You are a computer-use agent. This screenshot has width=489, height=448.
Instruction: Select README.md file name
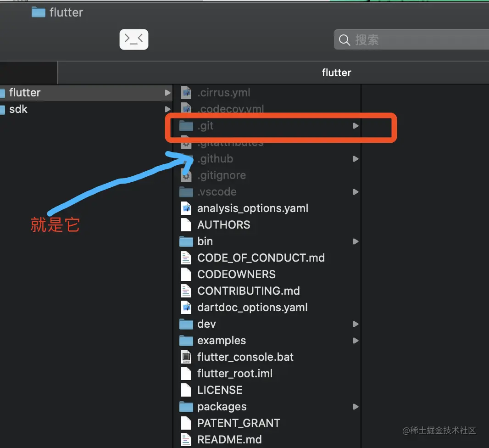(x=229, y=440)
